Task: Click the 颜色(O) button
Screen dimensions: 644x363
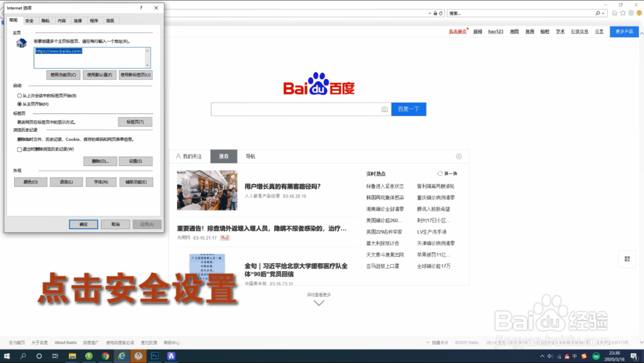Action: pyautogui.click(x=31, y=182)
